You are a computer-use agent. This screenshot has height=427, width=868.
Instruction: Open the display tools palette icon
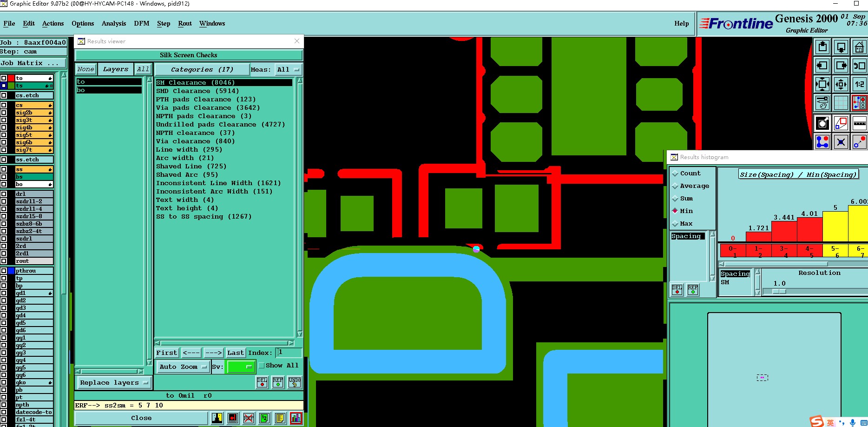pos(822,103)
